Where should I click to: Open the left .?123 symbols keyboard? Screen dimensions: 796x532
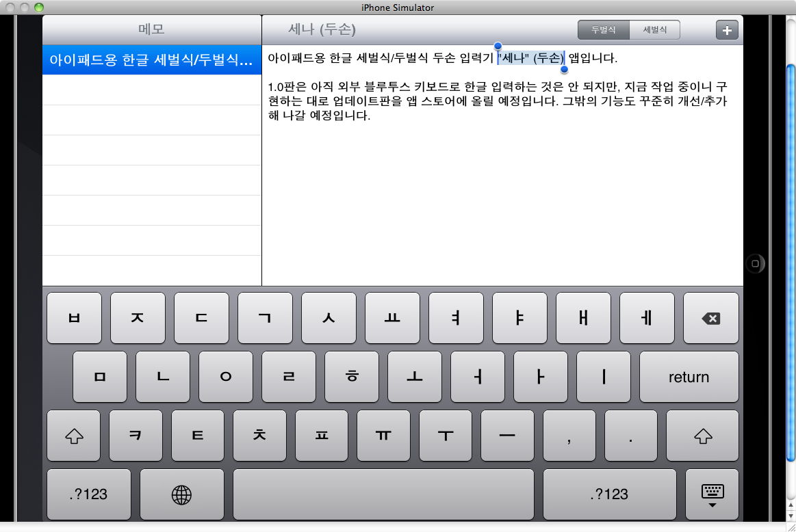point(88,494)
